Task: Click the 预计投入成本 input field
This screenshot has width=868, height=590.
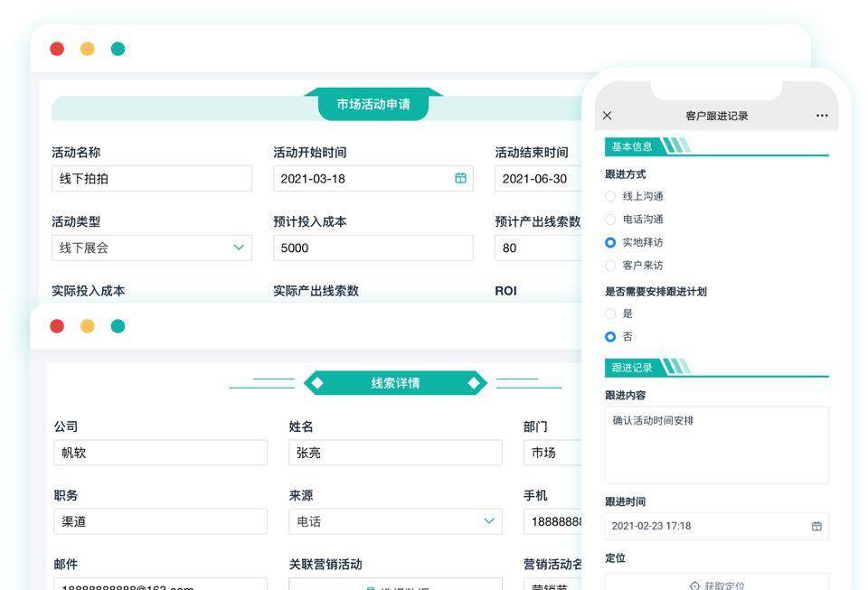Action: point(373,248)
